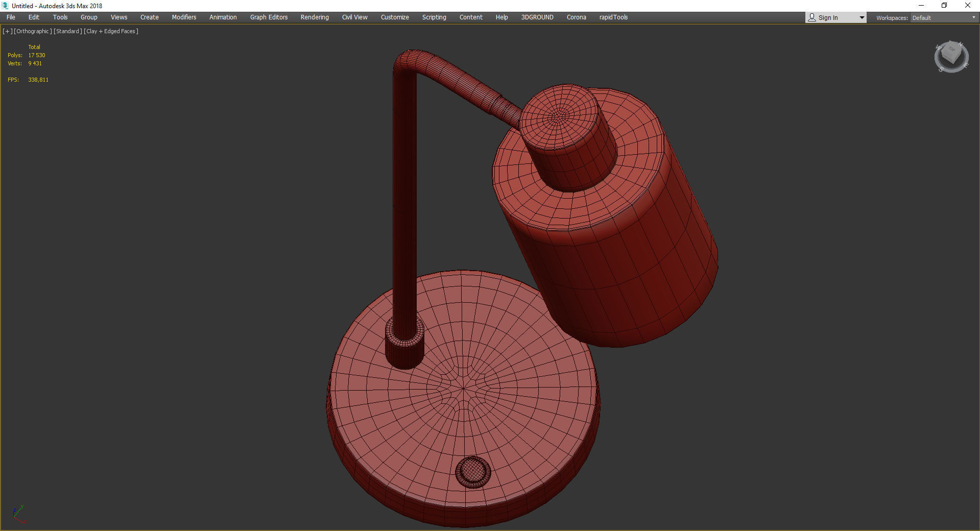The image size is (980, 531).
Task: Open the Views menu
Action: [x=119, y=17]
